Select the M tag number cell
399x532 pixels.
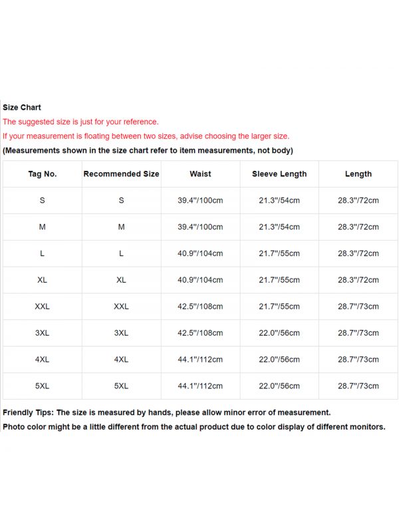tap(42, 227)
